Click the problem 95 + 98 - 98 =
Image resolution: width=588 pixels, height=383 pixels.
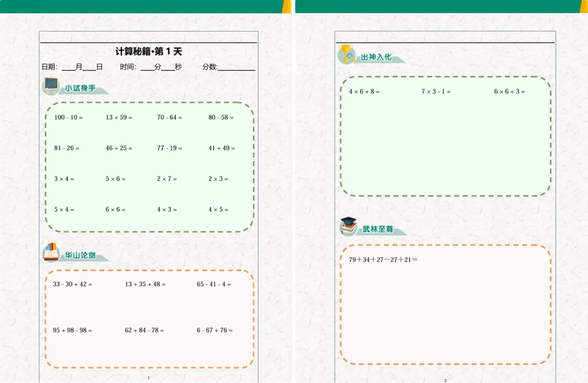pyautogui.click(x=72, y=331)
